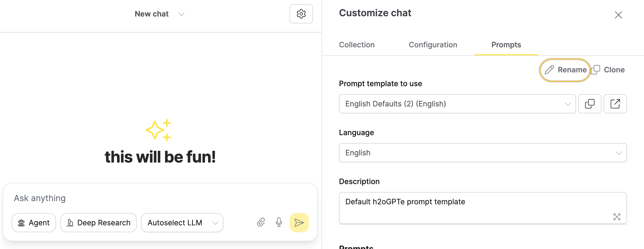Screen dimensions: 644x249
Task: Open Prompt template to use dropdown
Action: [457, 104]
